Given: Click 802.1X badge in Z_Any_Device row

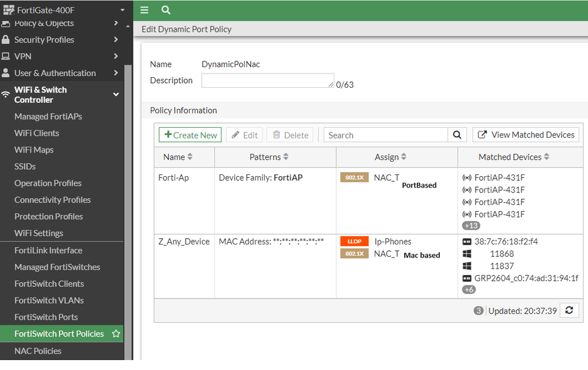Looking at the screenshot, I should (354, 254).
